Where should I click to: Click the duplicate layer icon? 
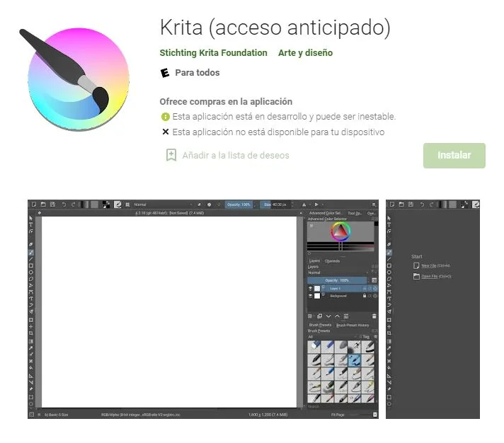(319, 316)
